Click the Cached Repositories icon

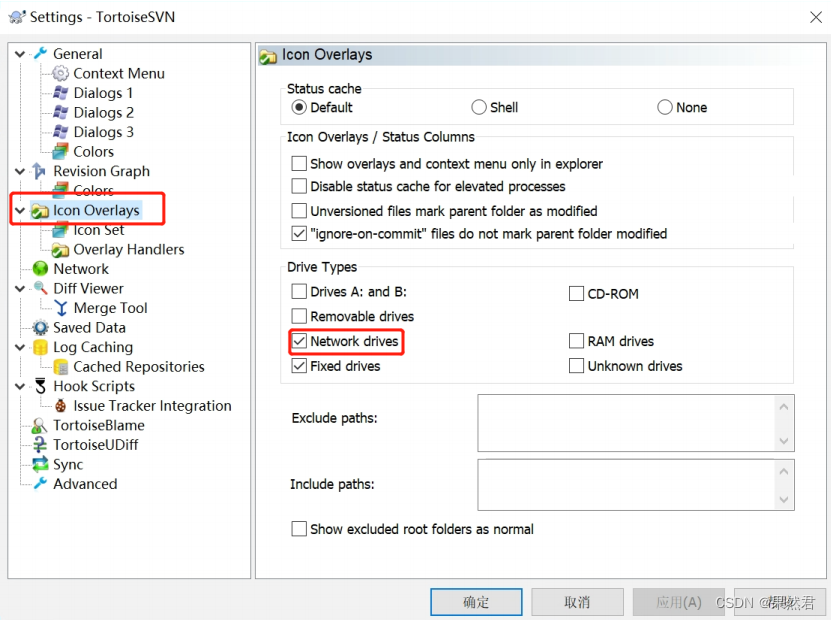coord(60,367)
